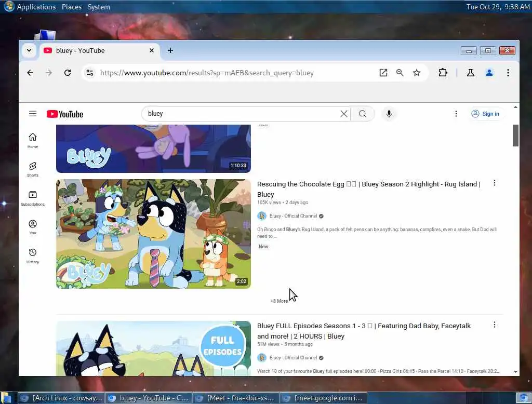Open tab search dropdown arrow
The height and width of the screenshot is (404, 532).
[29, 50]
